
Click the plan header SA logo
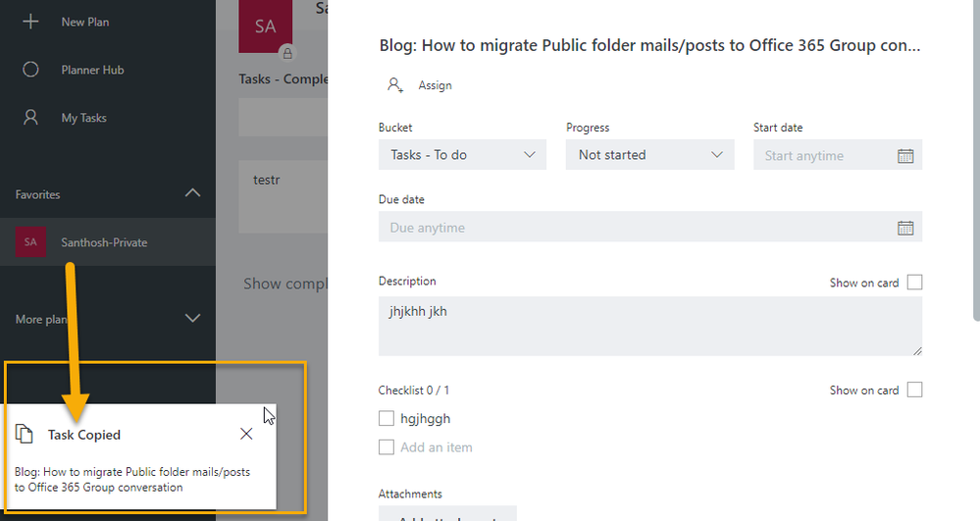[x=266, y=26]
